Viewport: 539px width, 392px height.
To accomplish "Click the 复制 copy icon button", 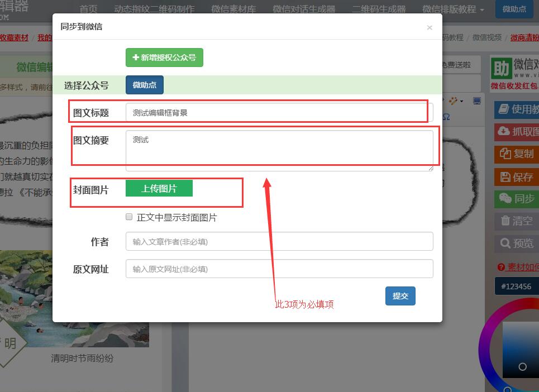I will (x=517, y=154).
